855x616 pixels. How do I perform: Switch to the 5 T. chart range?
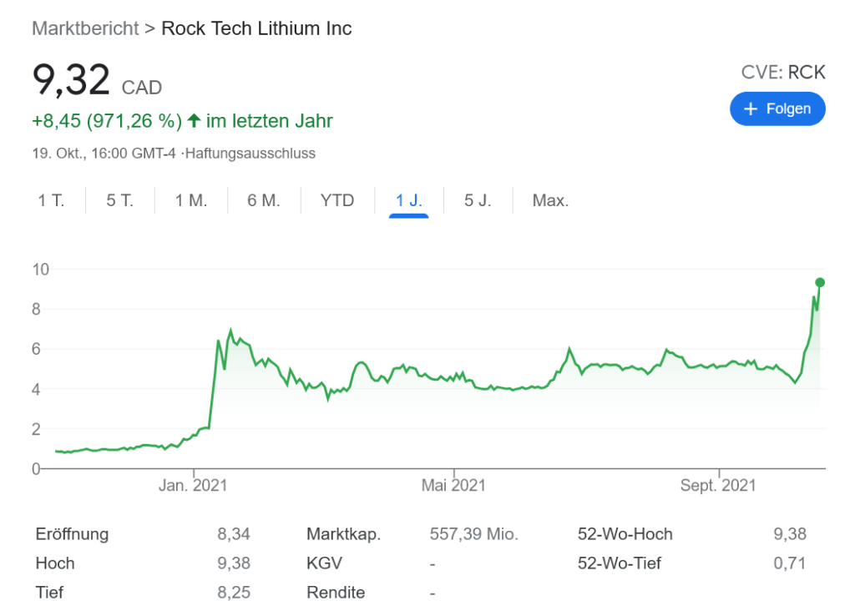[x=119, y=200]
